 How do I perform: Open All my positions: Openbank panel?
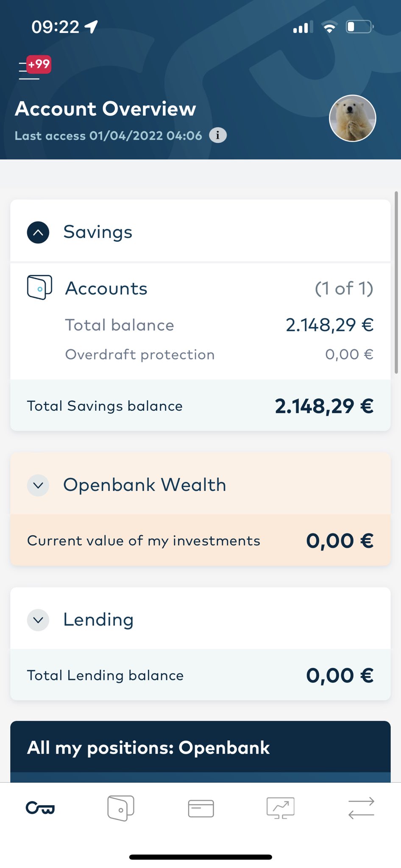(x=200, y=748)
